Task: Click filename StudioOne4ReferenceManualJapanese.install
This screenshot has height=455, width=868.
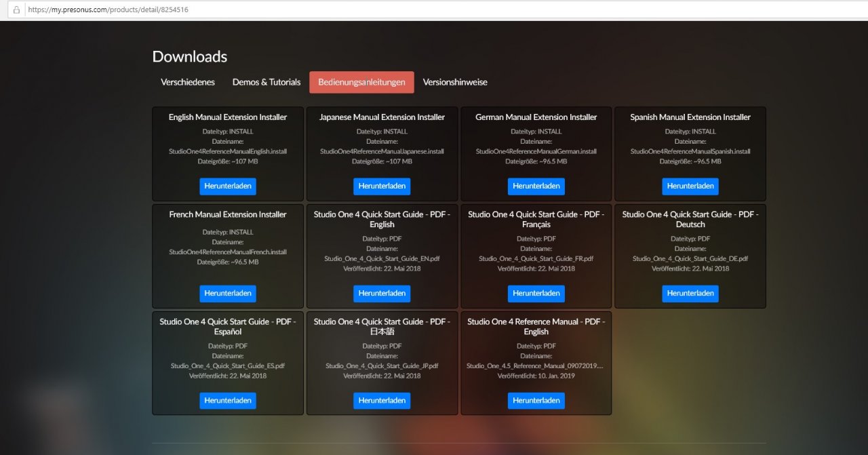Action: coord(382,151)
